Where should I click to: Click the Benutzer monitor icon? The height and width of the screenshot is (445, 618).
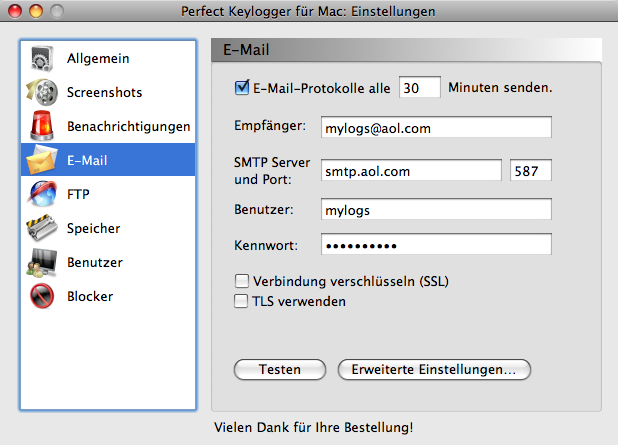point(42,262)
